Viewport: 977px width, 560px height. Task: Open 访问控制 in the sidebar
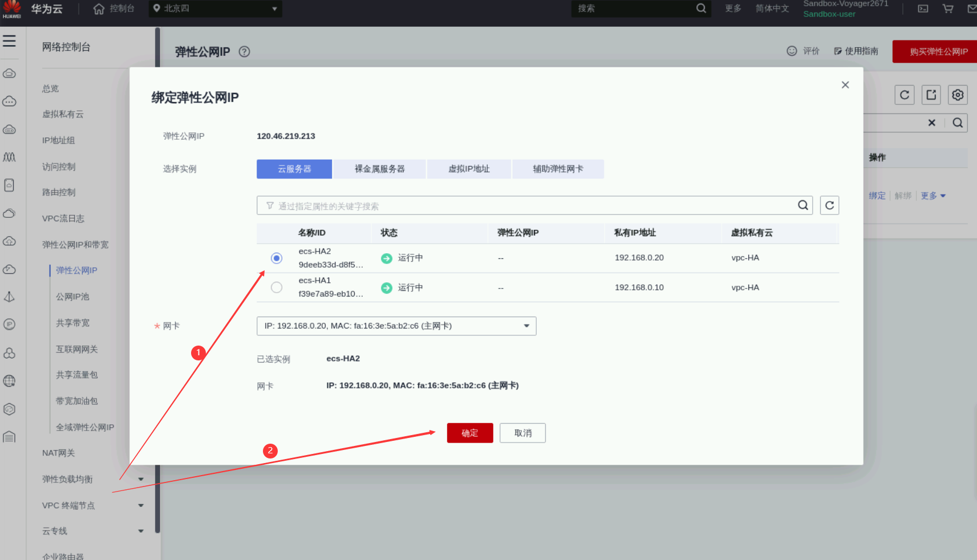pos(59,167)
